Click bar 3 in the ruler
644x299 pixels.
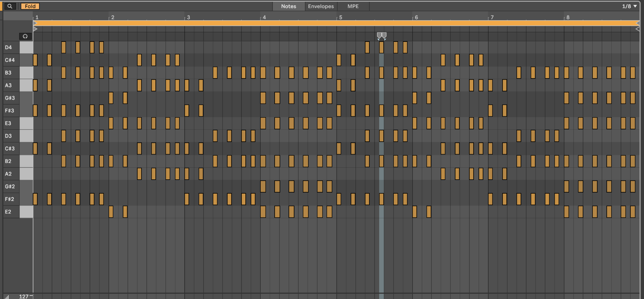(x=188, y=17)
